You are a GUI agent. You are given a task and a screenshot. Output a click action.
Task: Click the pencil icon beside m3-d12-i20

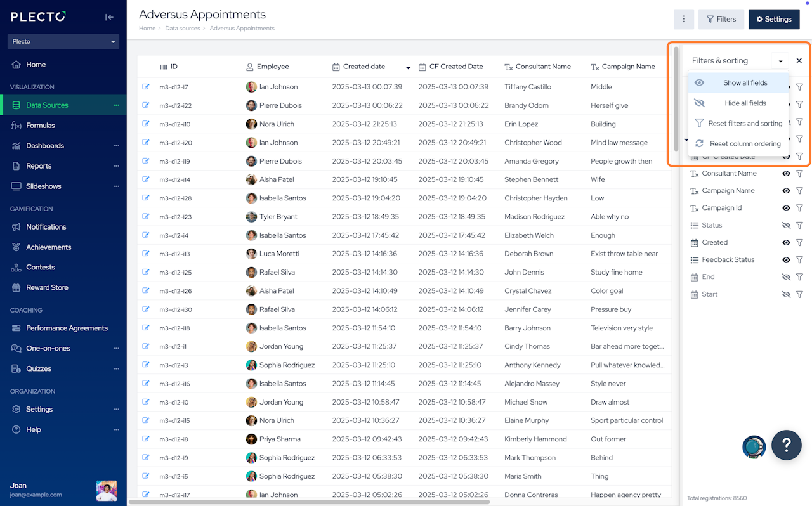coord(146,142)
